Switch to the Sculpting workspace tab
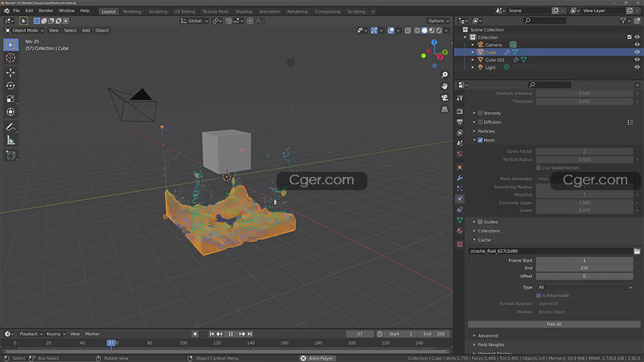This screenshot has width=644, height=362. coord(158,12)
